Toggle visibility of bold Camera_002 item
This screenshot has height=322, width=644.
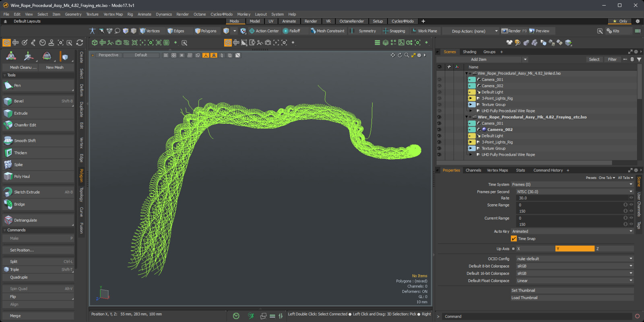pos(439,130)
